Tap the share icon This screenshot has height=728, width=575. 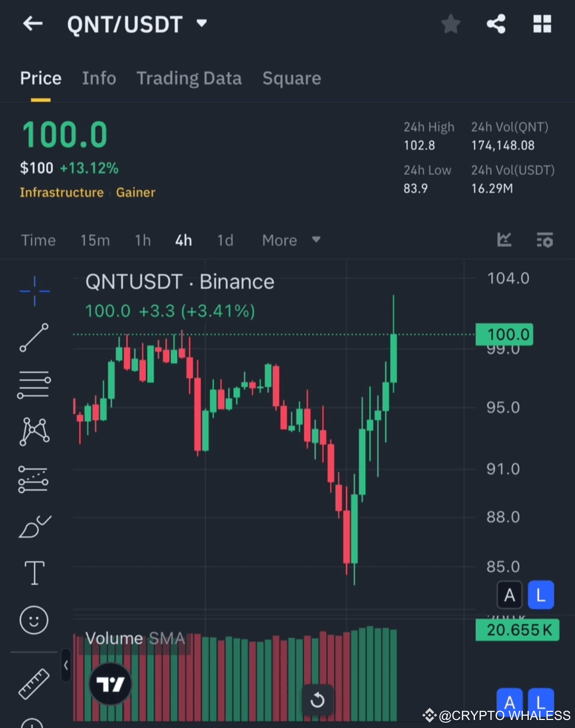pyautogui.click(x=496, y=23)
